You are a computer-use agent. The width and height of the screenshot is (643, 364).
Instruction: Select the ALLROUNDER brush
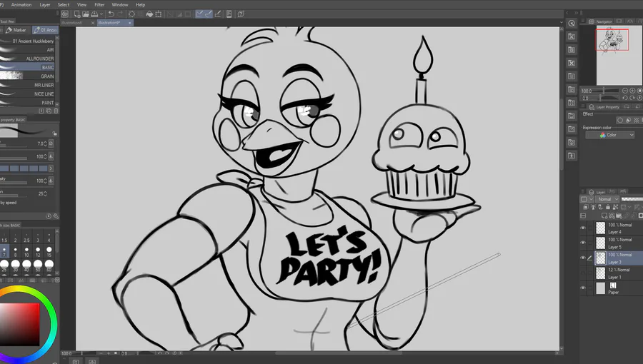point(27,59)
